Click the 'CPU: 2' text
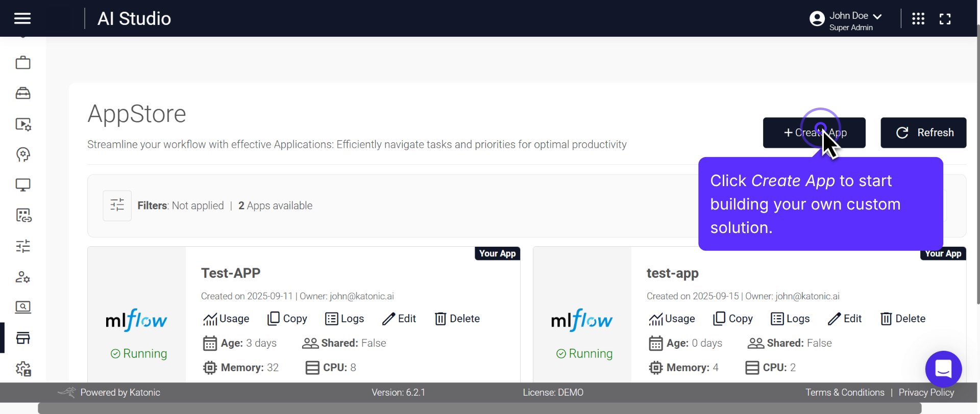 771,368
